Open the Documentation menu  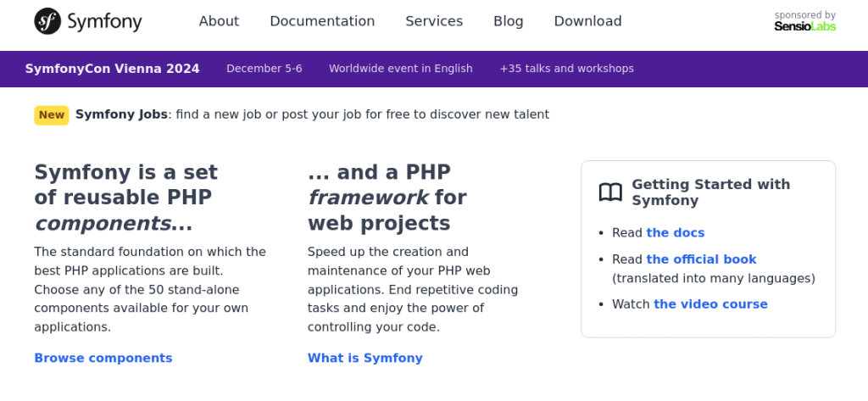pos(322,21)
